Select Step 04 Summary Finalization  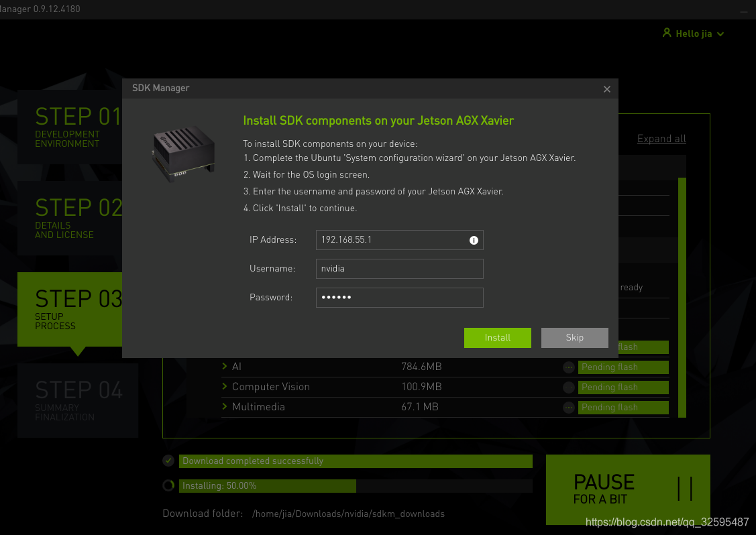[78, 400]
